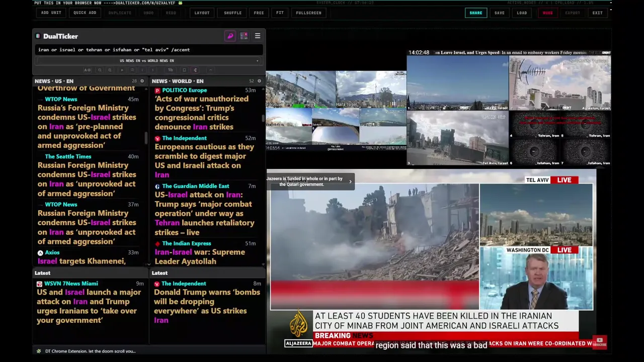Click the FIT button
The height and width of the screenshot is (362, 644).
280,13
